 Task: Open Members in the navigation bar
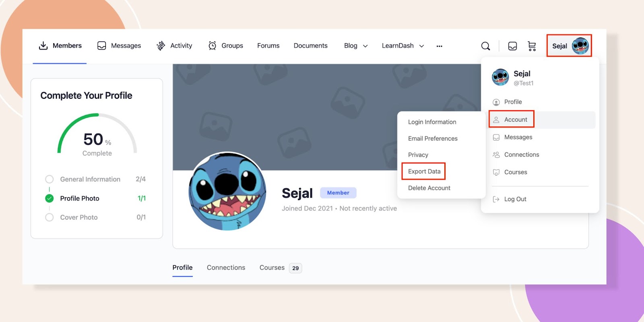67,45
